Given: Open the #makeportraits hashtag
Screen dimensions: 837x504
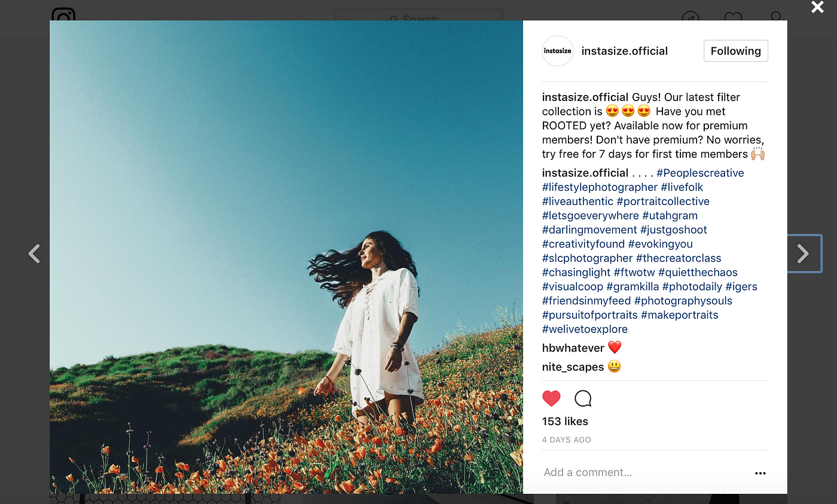Looking at the screenshot, I should point(680,315).
